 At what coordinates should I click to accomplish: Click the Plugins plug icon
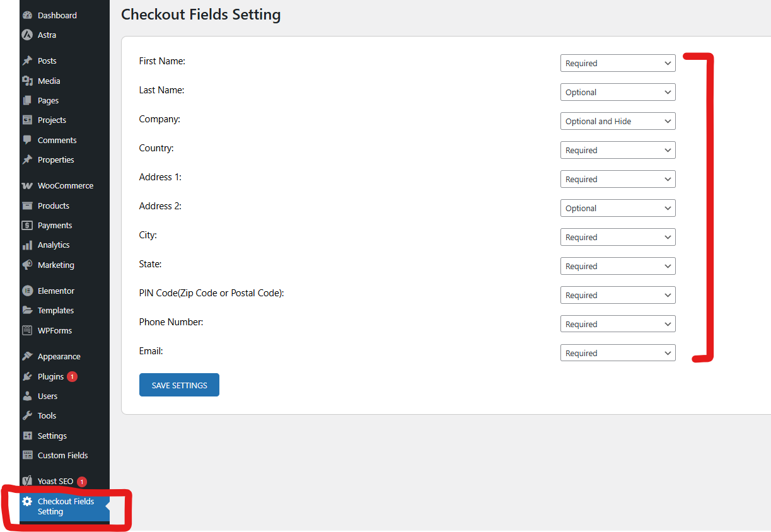(x=27, y=376)
